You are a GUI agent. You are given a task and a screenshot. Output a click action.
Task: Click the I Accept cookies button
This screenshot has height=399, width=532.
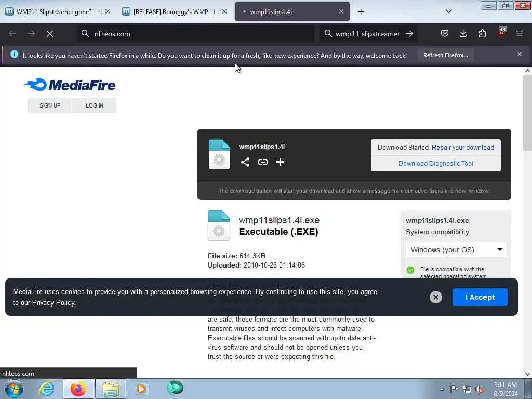coord(480,297)
